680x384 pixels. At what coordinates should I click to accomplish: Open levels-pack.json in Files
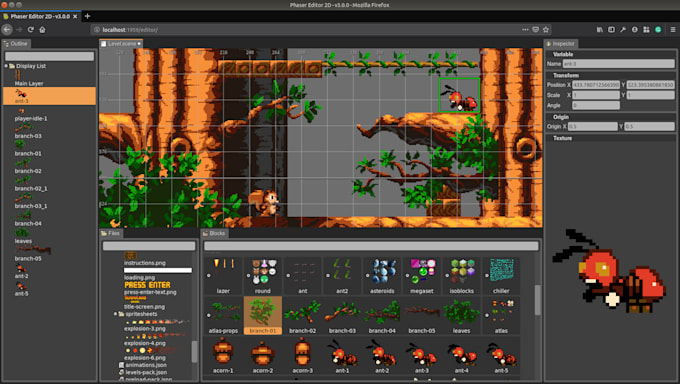145,372
